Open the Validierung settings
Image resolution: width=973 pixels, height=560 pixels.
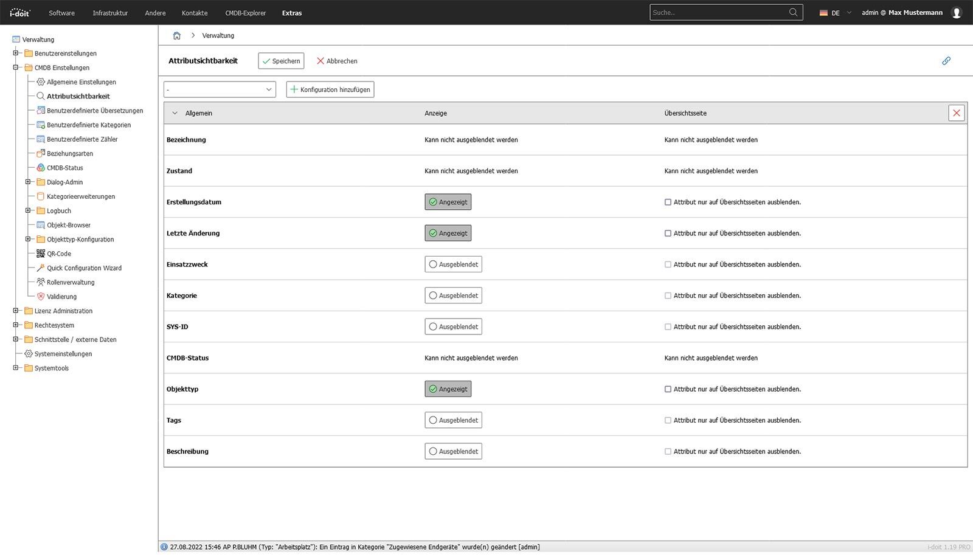click(x=61, y=297)
